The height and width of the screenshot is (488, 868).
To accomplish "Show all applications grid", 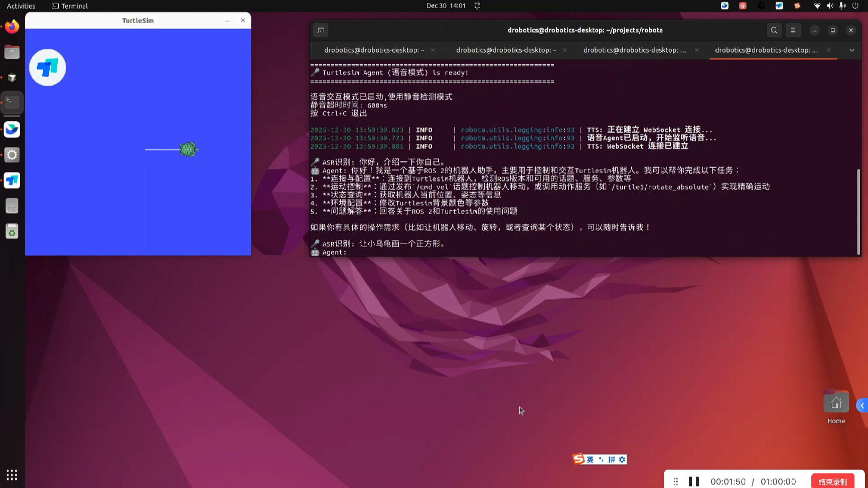I will tap(12, 474).
